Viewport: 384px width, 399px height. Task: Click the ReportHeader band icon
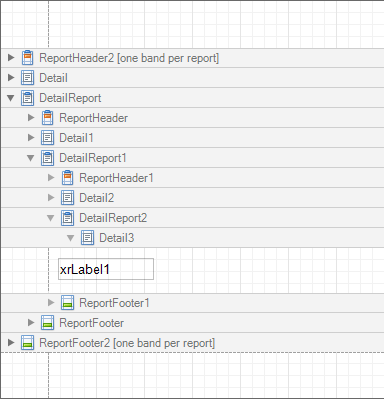click(47, 118)
